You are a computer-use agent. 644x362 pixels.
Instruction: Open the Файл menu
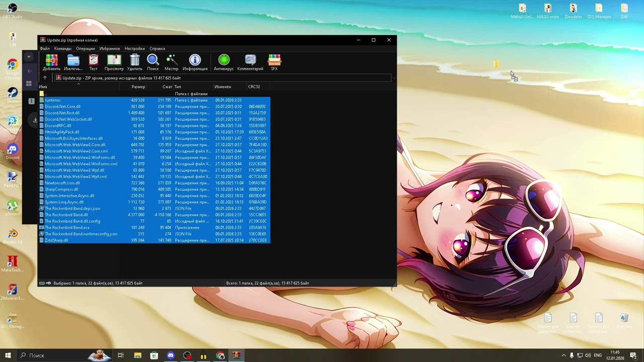point(45,49)
